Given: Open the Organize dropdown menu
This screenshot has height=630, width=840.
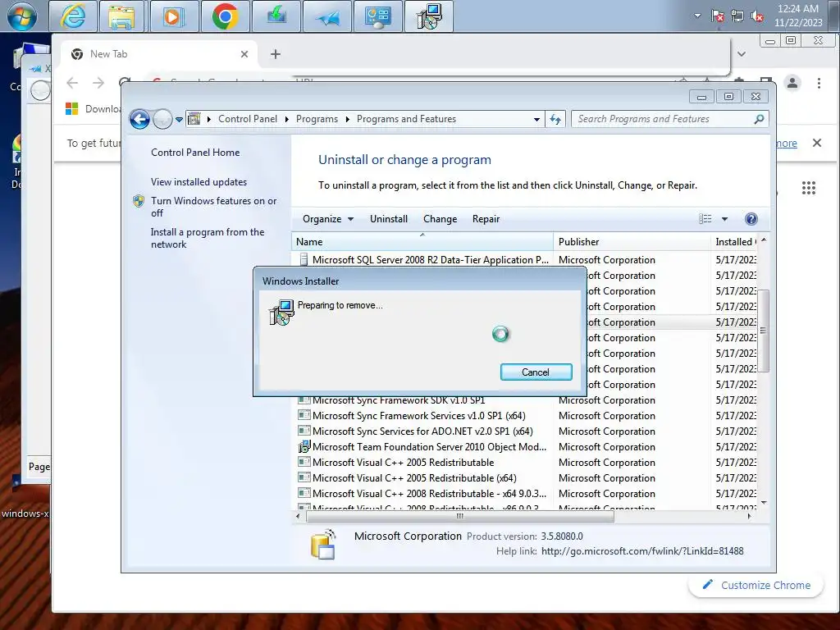Looking at the screenshot, I should pos(328,218).
